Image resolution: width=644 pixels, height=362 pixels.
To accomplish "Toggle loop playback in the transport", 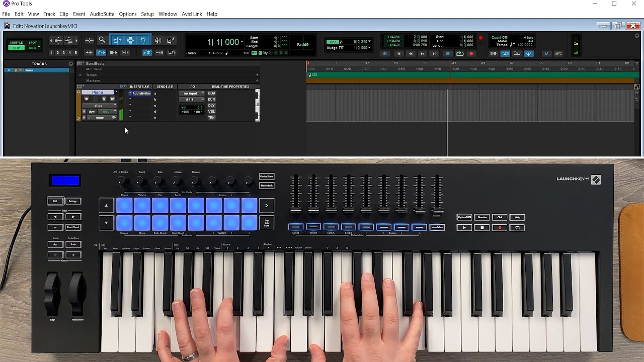I will (459, 53).
